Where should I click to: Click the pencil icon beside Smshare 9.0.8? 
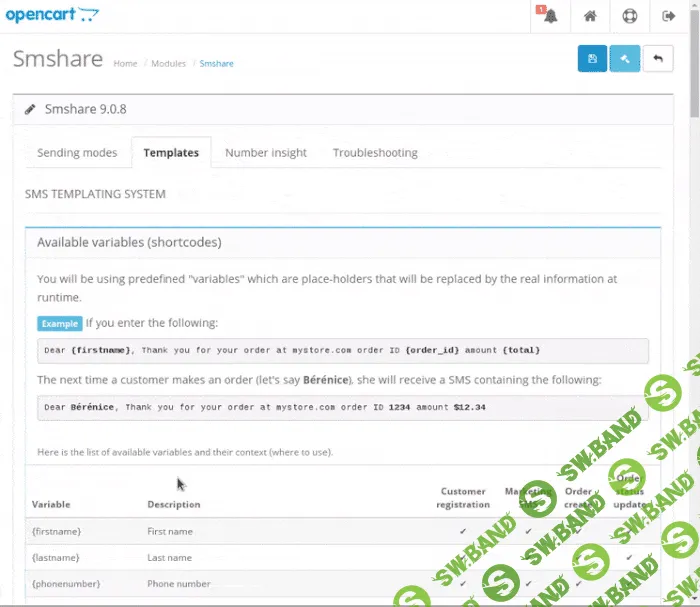(30, 109)
